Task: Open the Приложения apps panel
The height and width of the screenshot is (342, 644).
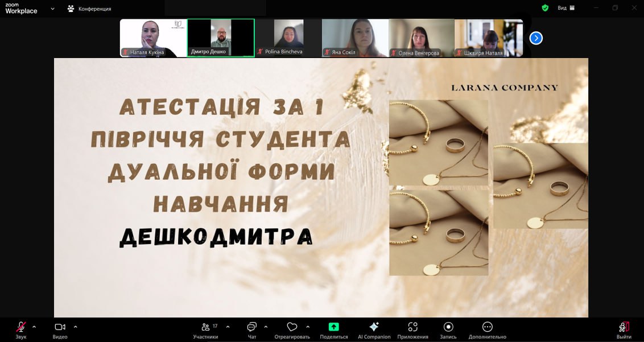Action: (413, 330)
